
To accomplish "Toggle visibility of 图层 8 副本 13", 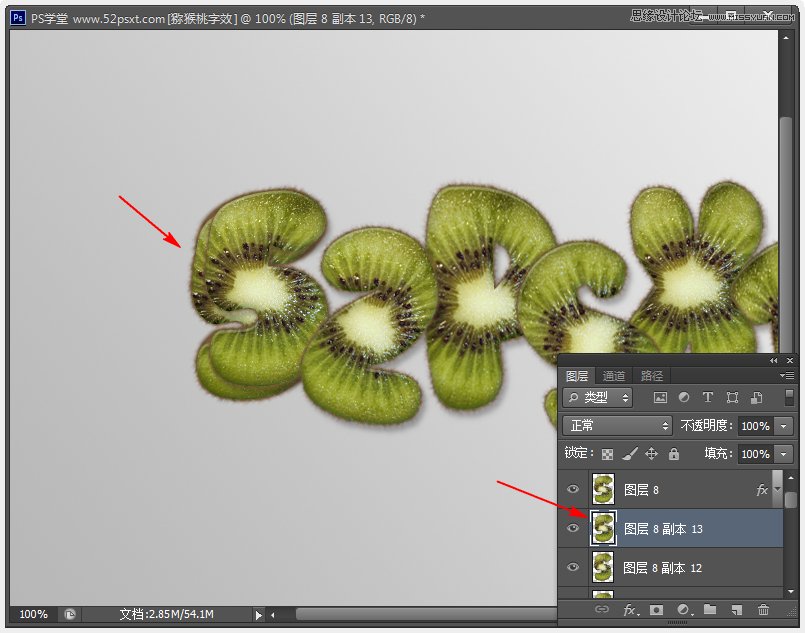I will coord(572,528).
